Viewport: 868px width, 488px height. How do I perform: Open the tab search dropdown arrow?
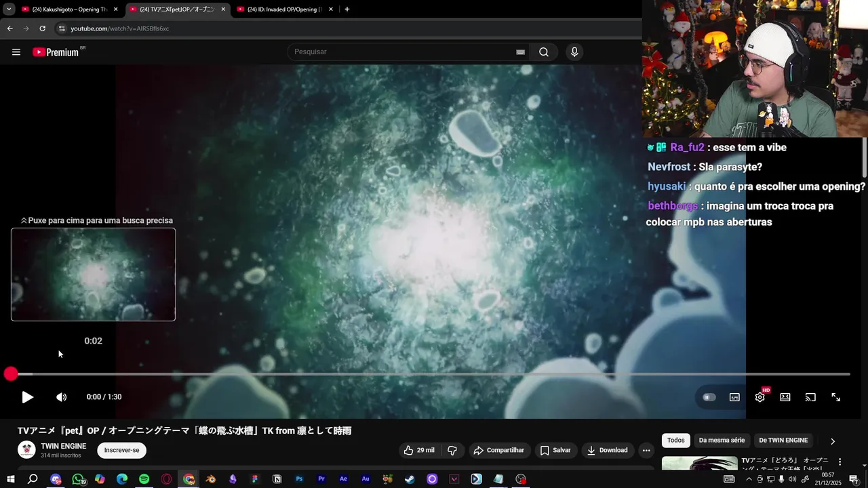pos(8,9)
